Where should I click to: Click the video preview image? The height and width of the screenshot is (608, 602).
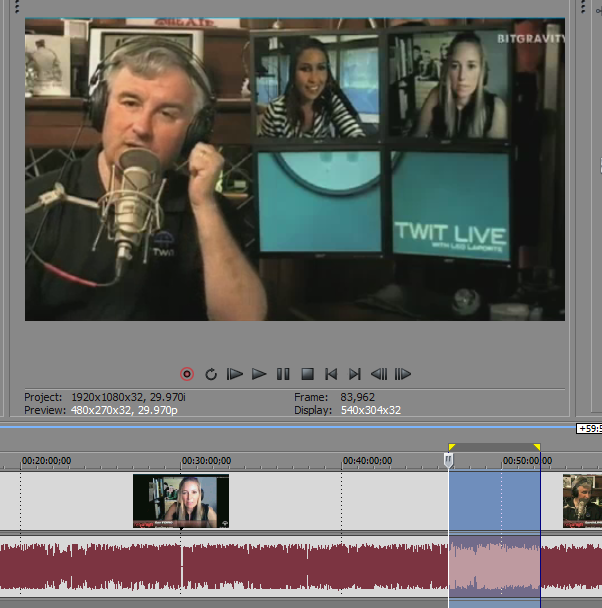click(295, 169)
